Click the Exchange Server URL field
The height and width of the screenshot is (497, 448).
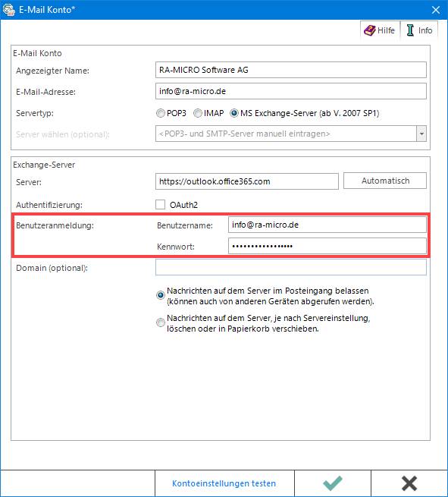click(246, 181)
